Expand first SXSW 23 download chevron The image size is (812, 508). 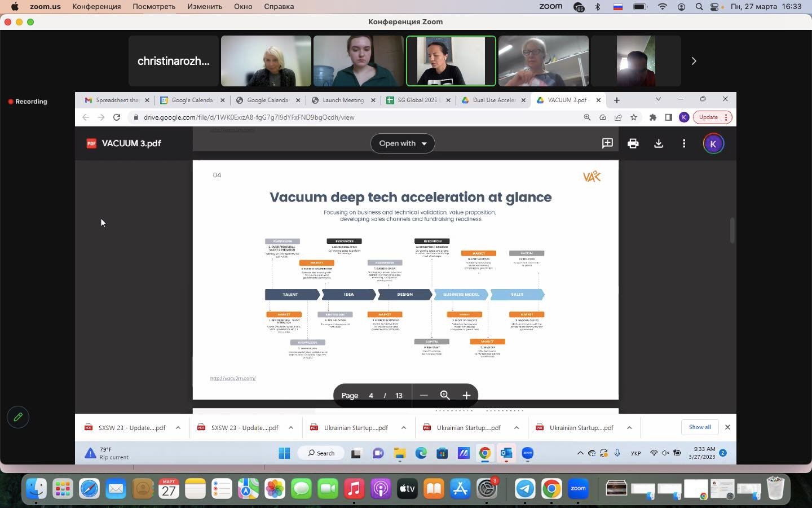(x=178, y=428)
